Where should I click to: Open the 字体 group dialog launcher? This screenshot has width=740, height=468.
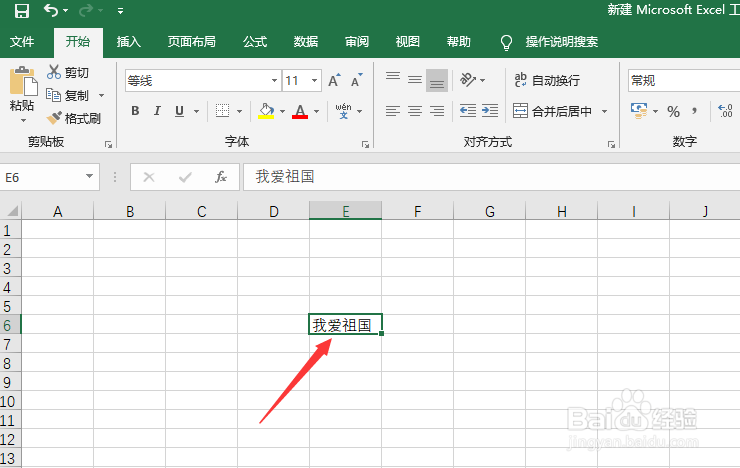365,145
